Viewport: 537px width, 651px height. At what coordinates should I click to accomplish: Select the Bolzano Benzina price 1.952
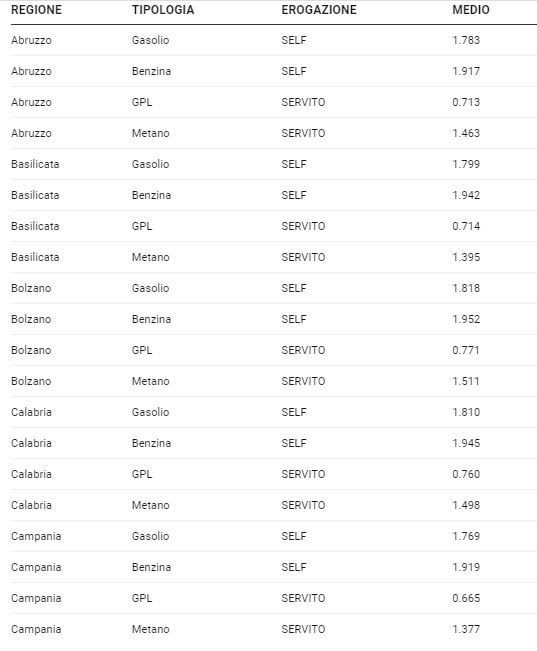pyautogui.click(x=466, y=319)
